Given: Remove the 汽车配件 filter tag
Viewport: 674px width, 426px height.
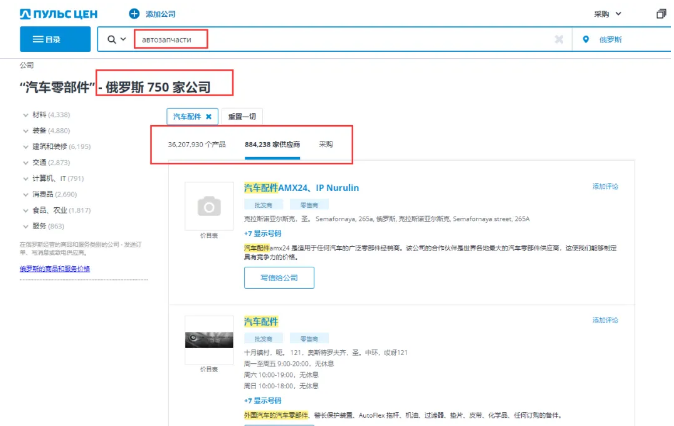Looking at the screenshot, I should (x=208, y=116).
